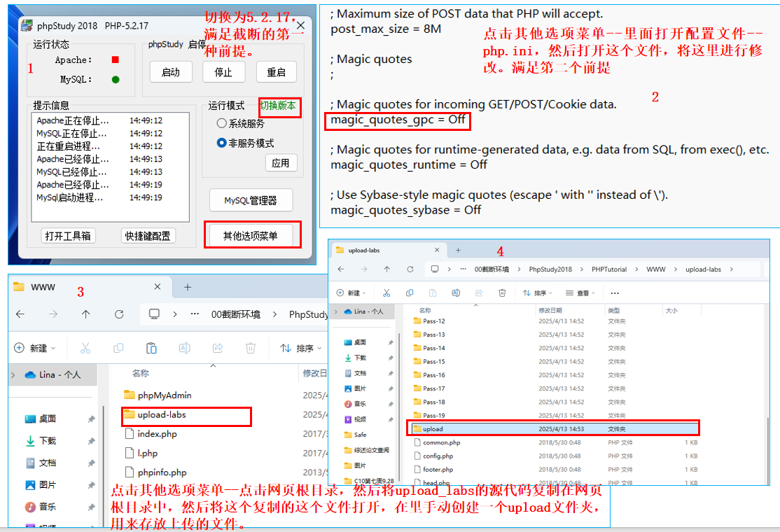
Task: Click the 打开工具箱 button
Action: click(68, 236)
